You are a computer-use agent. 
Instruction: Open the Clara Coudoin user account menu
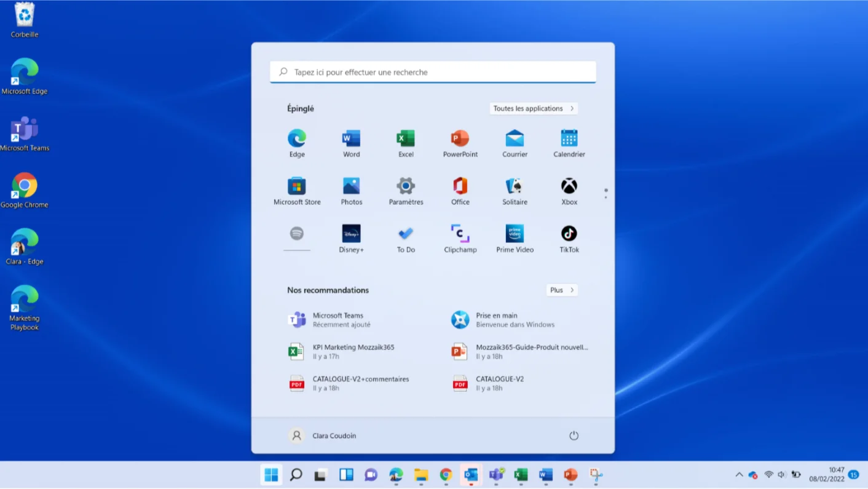coord(323,435)
